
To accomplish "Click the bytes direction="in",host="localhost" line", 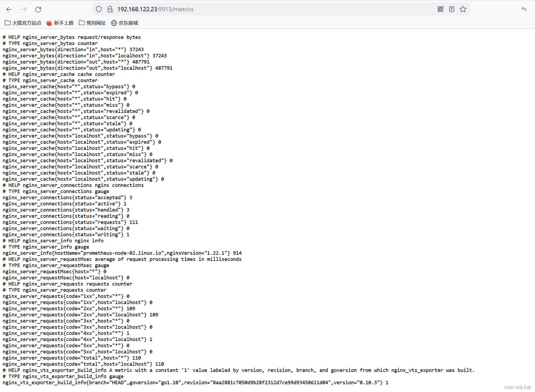I will tap(85, 56).
